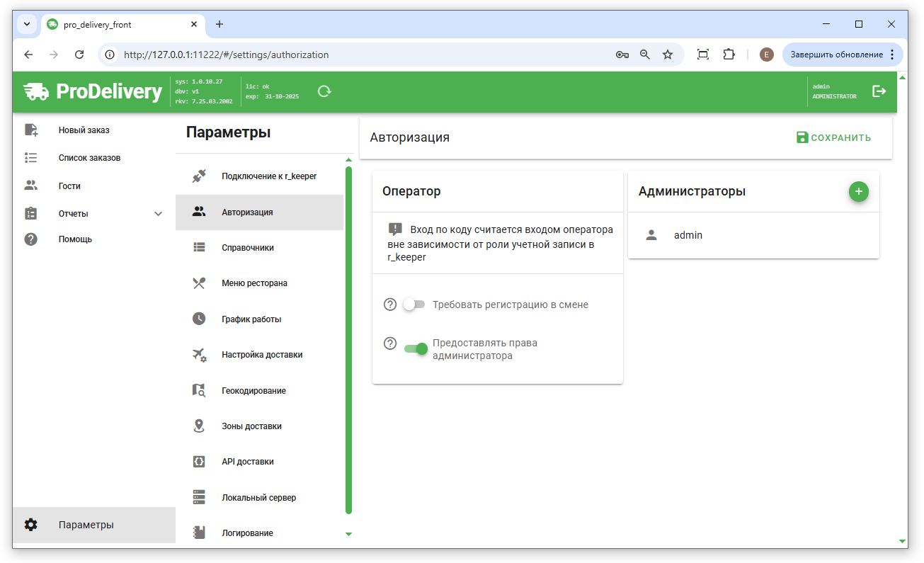Click the browser address bar URL
Viewport: 924px width, 563px height.
(x=226, y=55)
